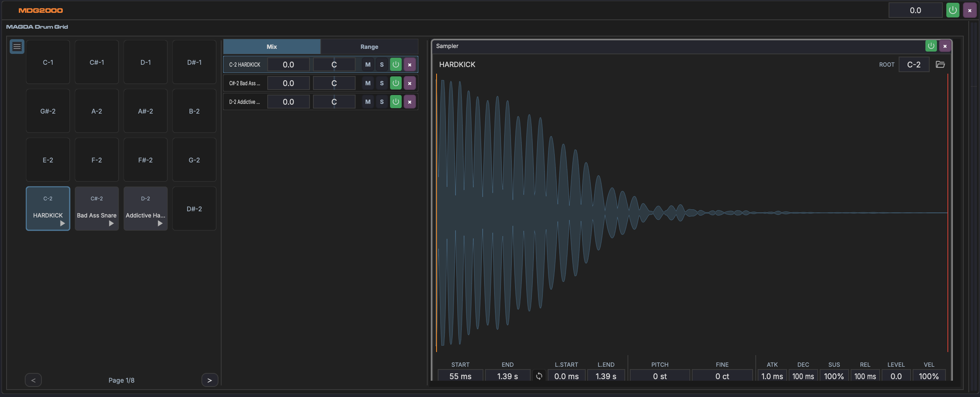
Task: Open the drum grid hamburger menu
Action: pos(17,47)
